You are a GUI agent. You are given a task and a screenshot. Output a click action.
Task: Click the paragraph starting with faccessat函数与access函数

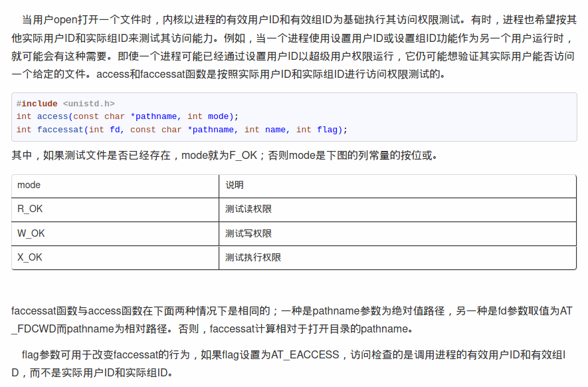point(199,309)
